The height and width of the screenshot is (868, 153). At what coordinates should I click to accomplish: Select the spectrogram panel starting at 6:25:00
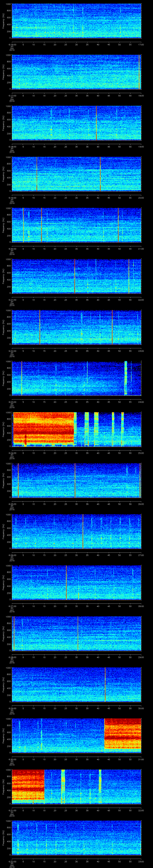tap(77, 481)
